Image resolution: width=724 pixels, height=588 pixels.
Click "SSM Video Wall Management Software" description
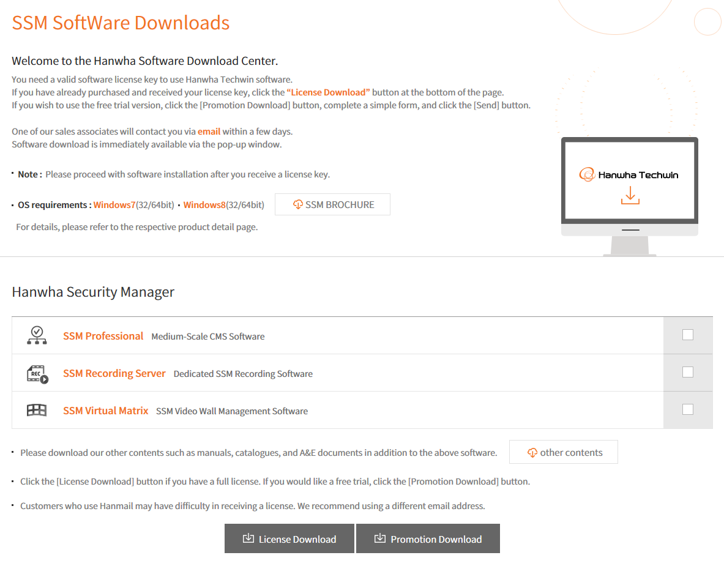pos(232,412)
